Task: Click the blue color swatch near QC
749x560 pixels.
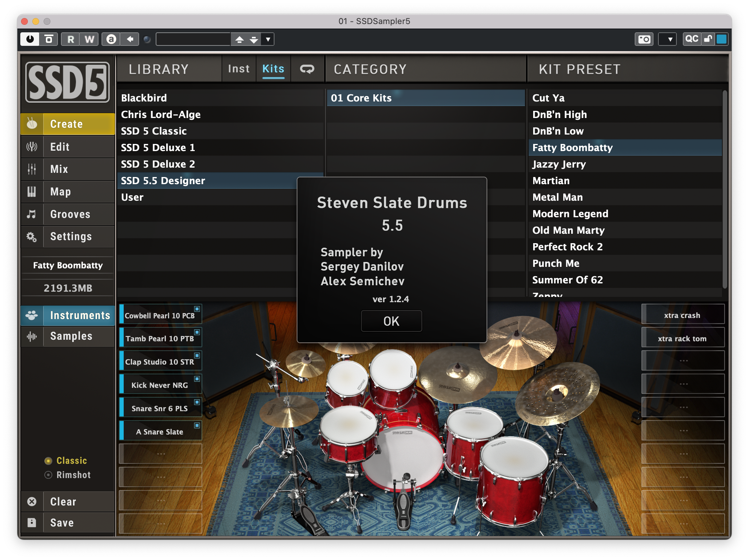Action: (x=722, y=39)
